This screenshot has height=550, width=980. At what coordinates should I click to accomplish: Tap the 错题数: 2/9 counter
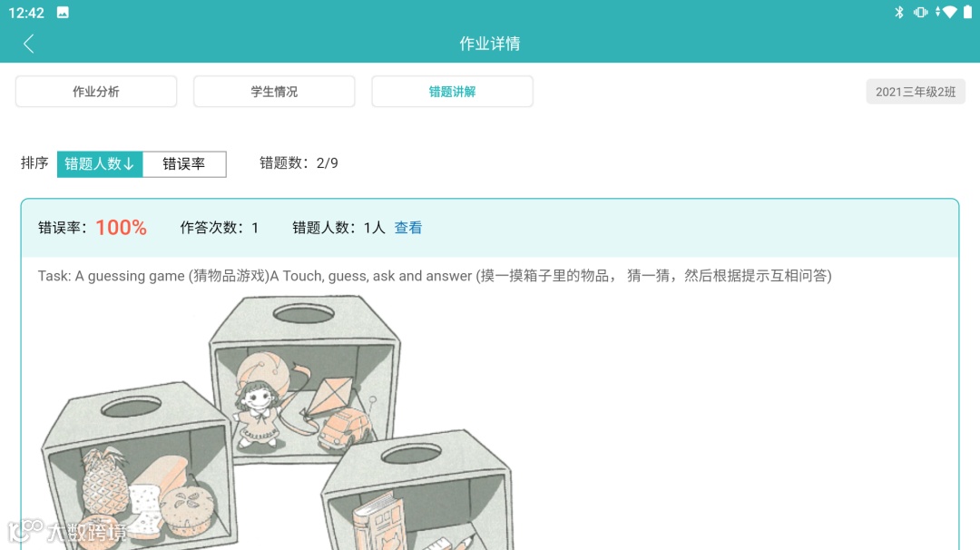pyautogui.click(x=299, y=163)
